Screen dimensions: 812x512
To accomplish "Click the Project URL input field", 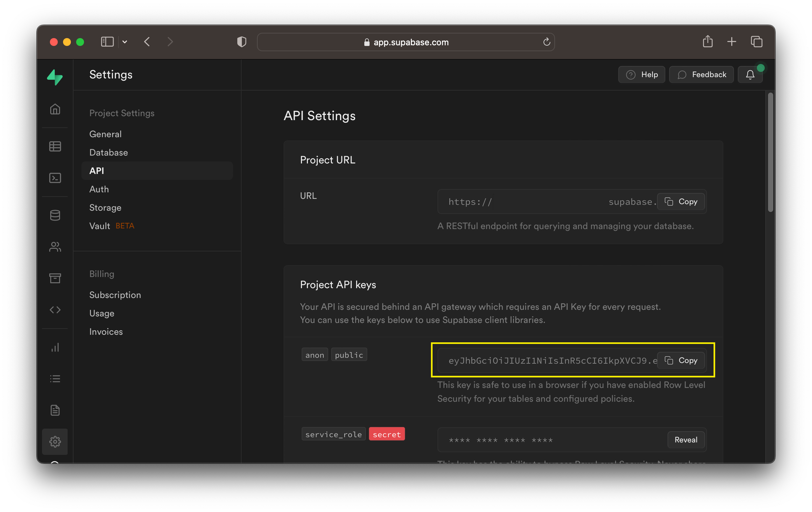I will click(x=546, y=202).
